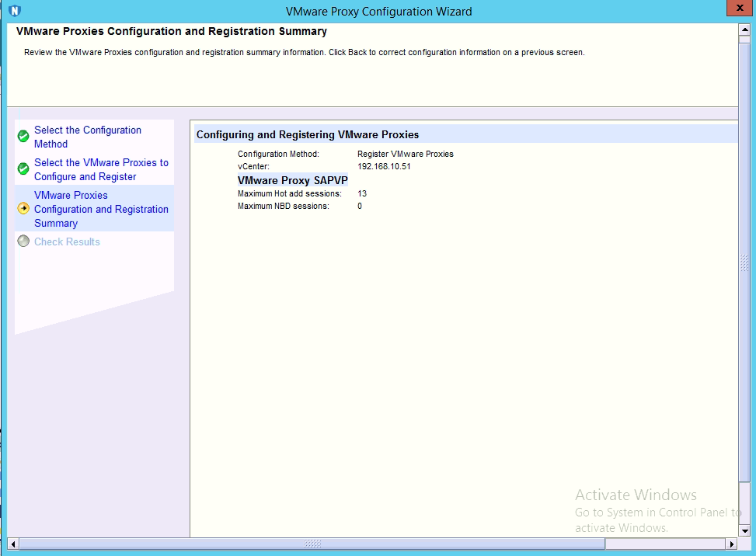Click the horizontal scrollbar left arrow
The image size is (756, 556).
[x=13, y=544]
